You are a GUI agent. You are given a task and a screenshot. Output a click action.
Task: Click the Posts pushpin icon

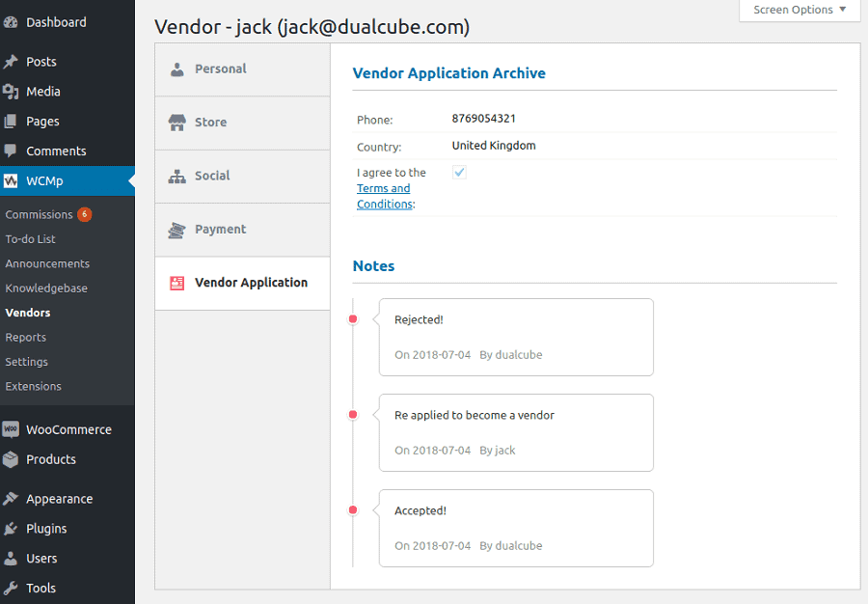[x=11, y=62]
